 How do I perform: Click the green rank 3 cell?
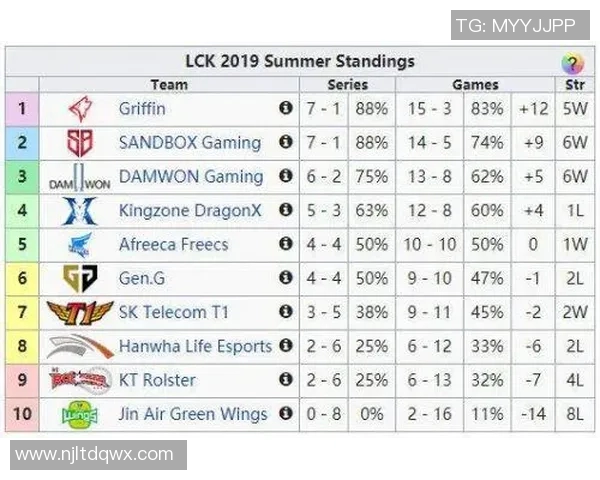(22, 177)
